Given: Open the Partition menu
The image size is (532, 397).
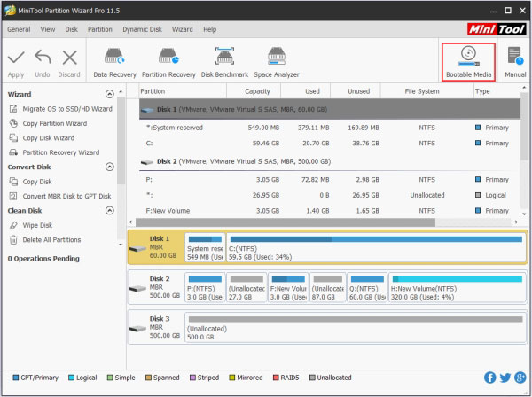Looking at the screenshot, I should click(x=99, y=29).
